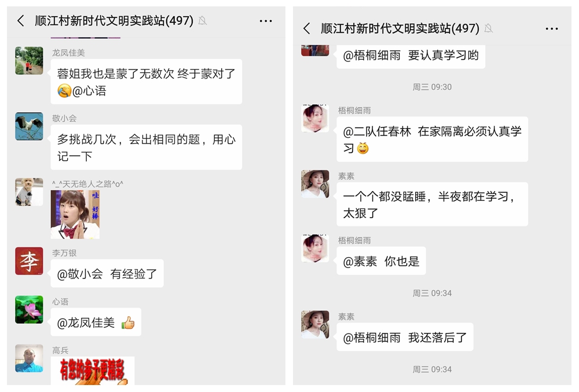Image resolution: width=579 pixels, height=392 pixels.
Task: Tap the message '@素素 你也是'
Action: click(381, 261)
